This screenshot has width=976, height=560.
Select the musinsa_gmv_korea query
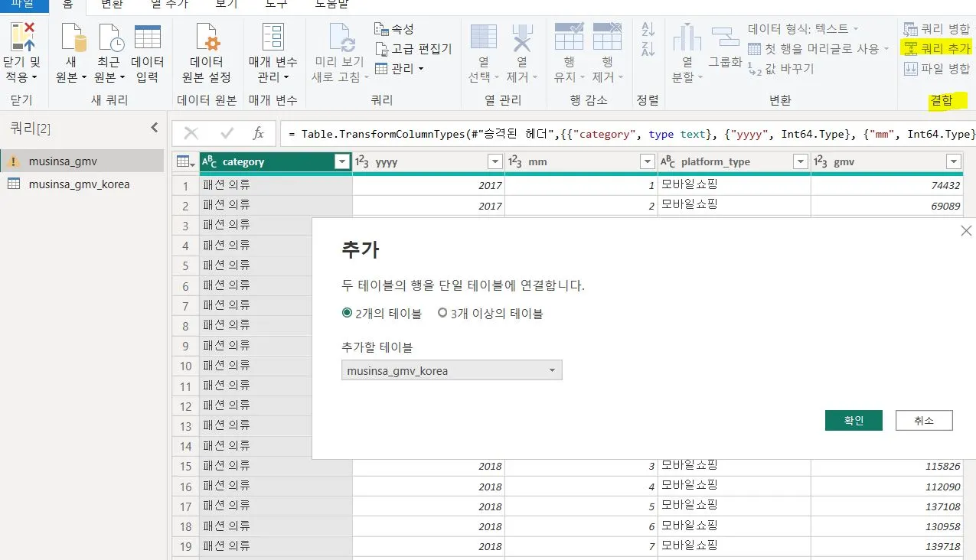pos(82,184)
